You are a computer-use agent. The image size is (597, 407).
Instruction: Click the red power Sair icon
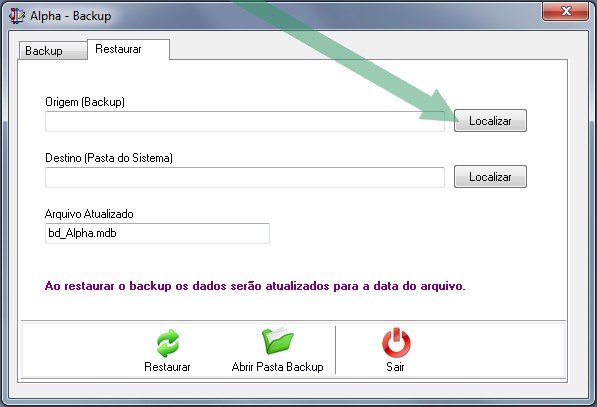pyautogui.click(x=396, y=342)
